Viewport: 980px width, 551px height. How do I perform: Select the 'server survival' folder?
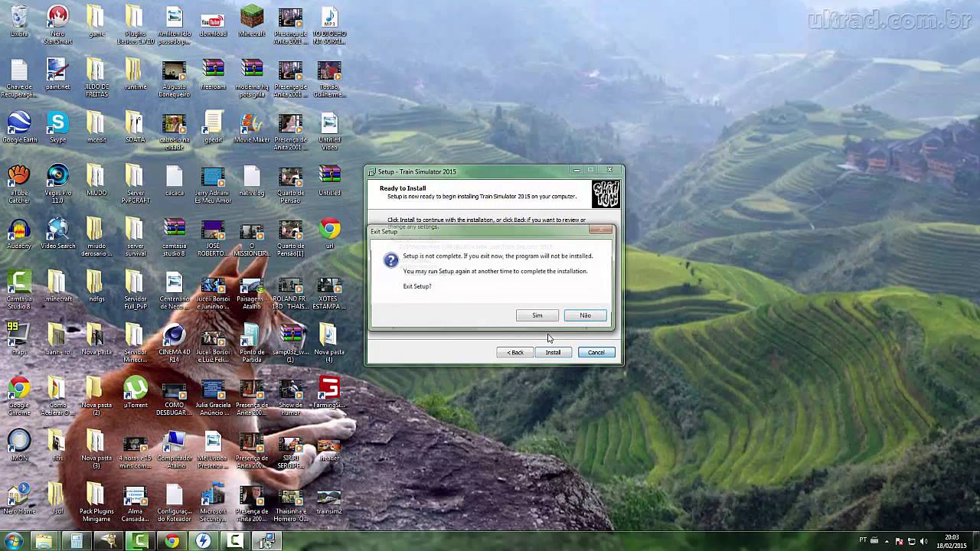pyautogui.click(x=136, y=237)
